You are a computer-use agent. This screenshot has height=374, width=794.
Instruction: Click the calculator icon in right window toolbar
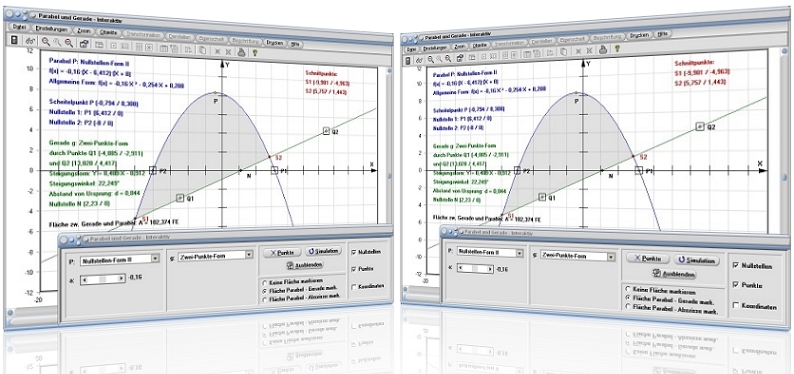pos(408,60)
